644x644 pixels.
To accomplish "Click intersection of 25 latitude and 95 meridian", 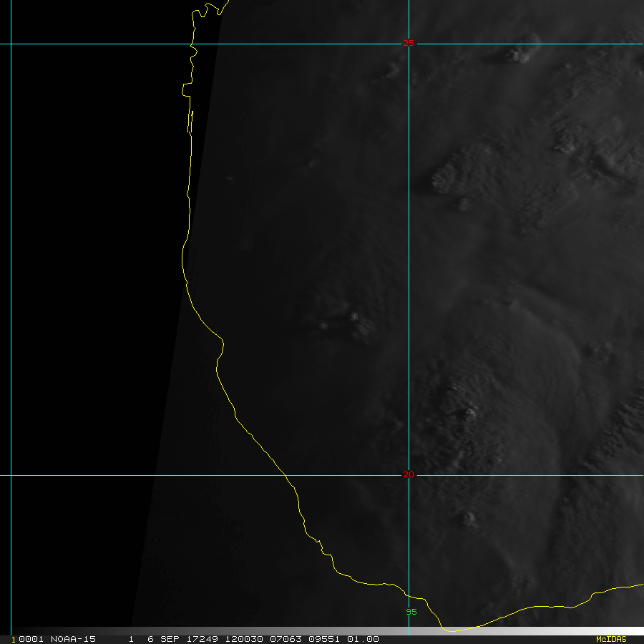I will pyautogui.click(x=409, y=44).
